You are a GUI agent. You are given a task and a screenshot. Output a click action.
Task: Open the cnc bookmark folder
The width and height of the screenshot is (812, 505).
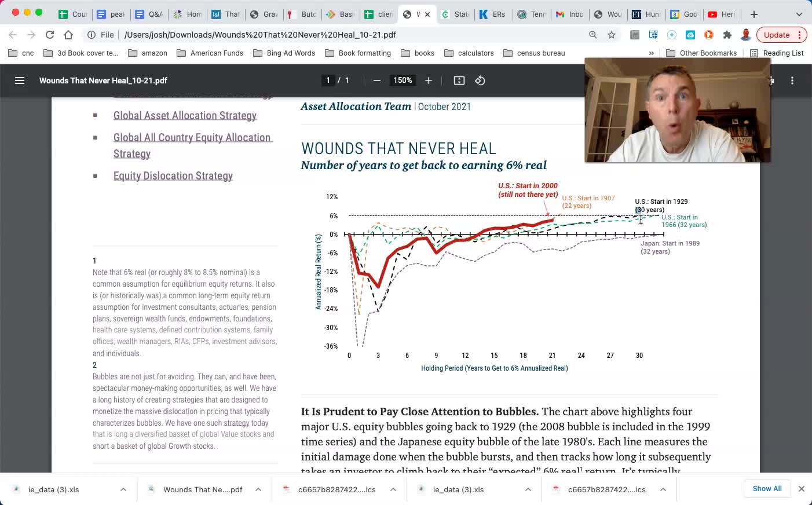click(x=21, y=53)
